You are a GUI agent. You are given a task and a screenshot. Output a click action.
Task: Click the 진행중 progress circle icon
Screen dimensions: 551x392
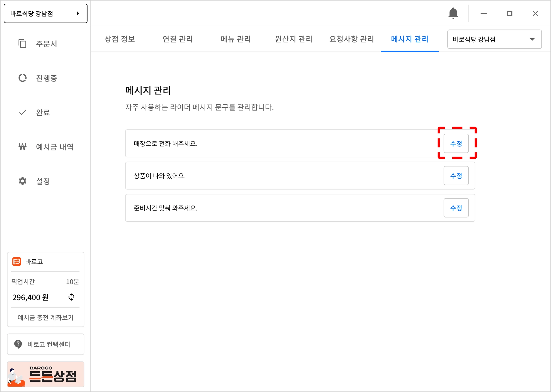[22, 78]
